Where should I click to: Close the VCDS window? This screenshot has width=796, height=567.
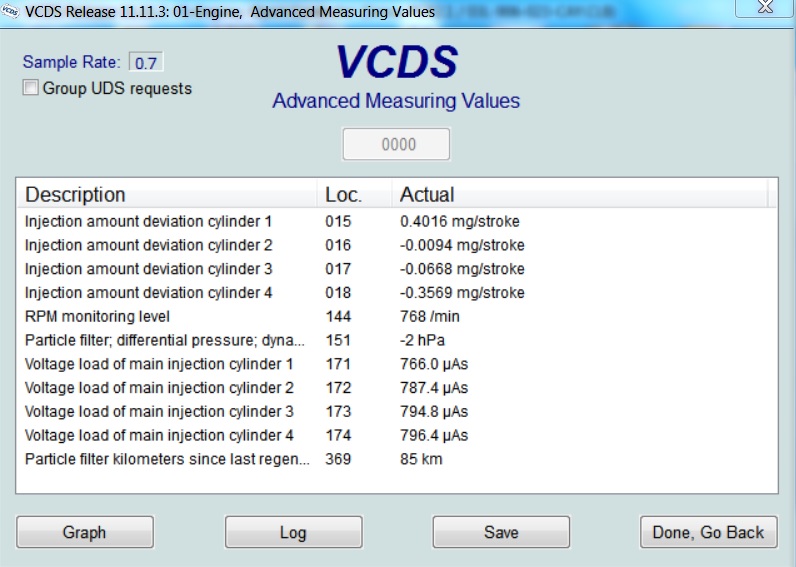pyautogui.click(x=765, y=8)
